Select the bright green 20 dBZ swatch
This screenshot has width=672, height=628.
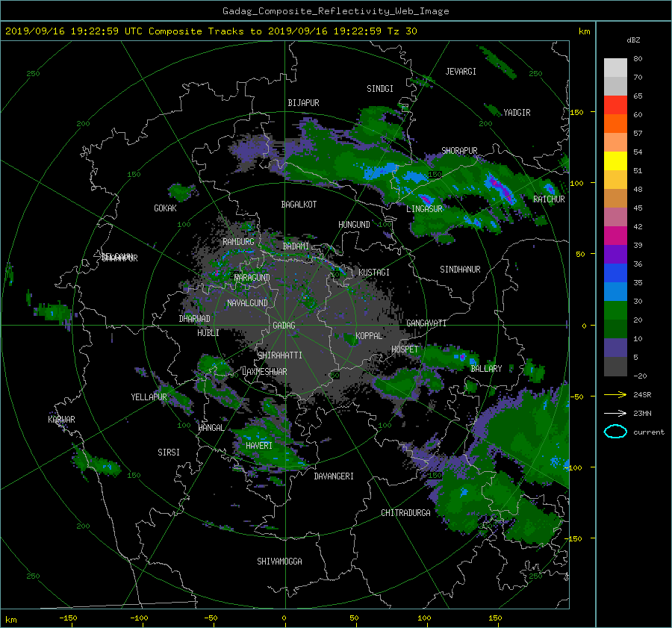click(x=615, y=311)
